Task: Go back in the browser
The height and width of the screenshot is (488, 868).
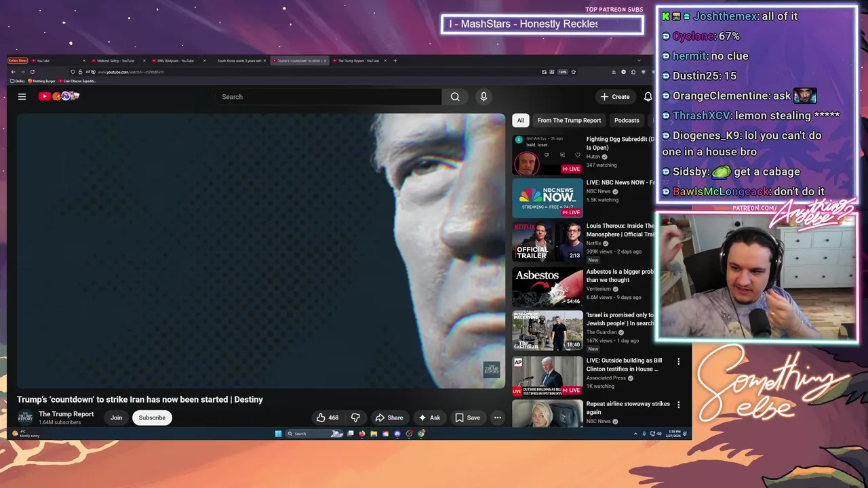Action: coord(12,72)
